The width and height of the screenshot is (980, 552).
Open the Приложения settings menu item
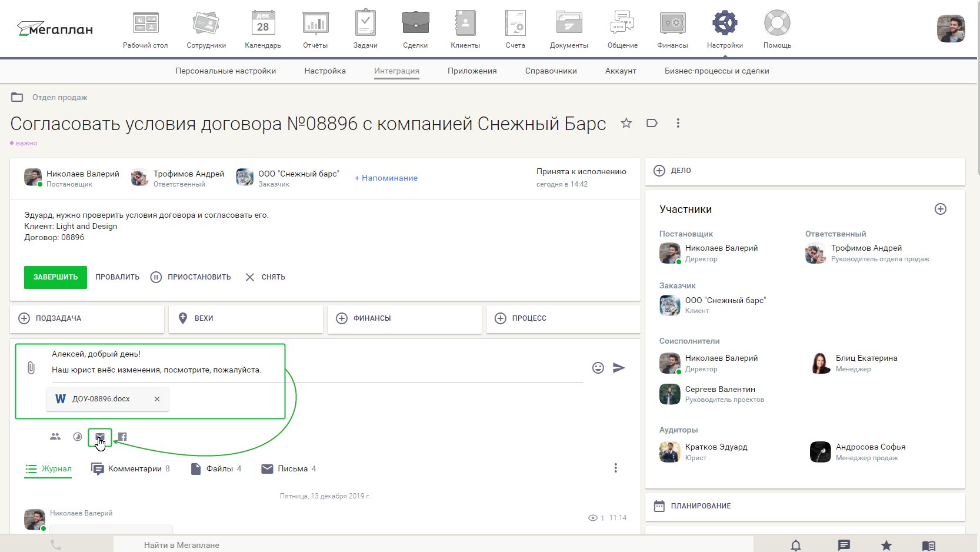click(472, 71)
